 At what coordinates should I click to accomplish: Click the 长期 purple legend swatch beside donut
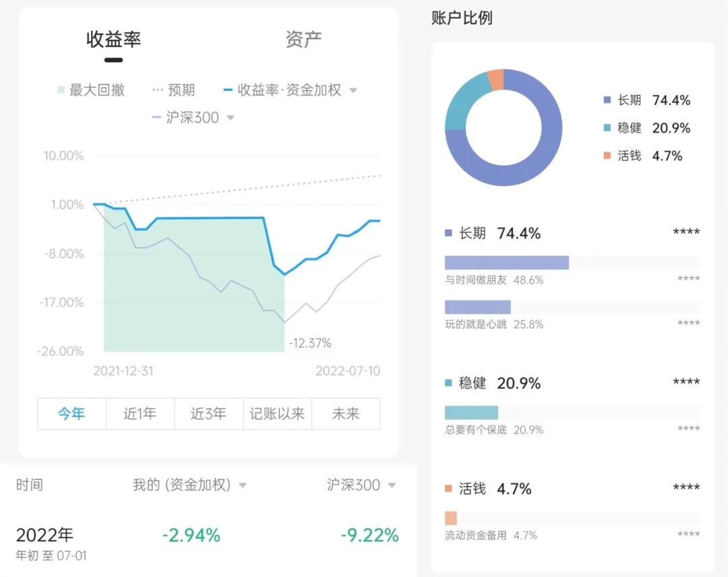(607, 100)
